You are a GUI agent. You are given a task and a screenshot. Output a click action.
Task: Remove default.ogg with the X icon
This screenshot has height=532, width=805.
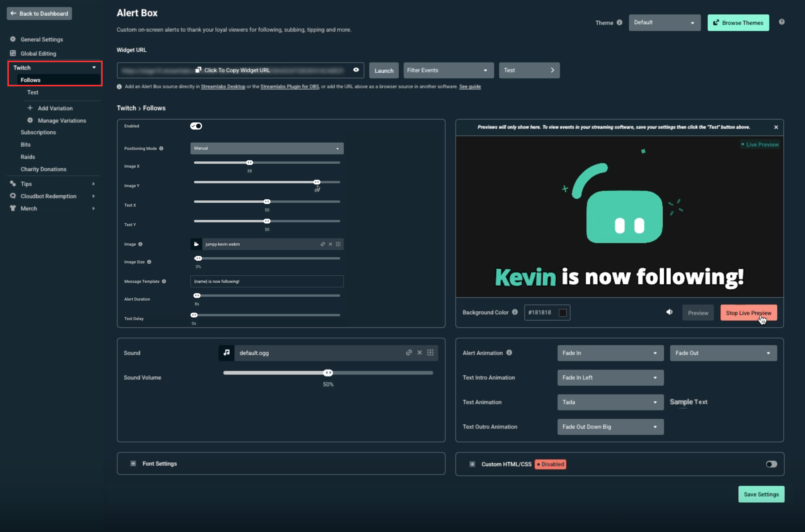[420, 353]
